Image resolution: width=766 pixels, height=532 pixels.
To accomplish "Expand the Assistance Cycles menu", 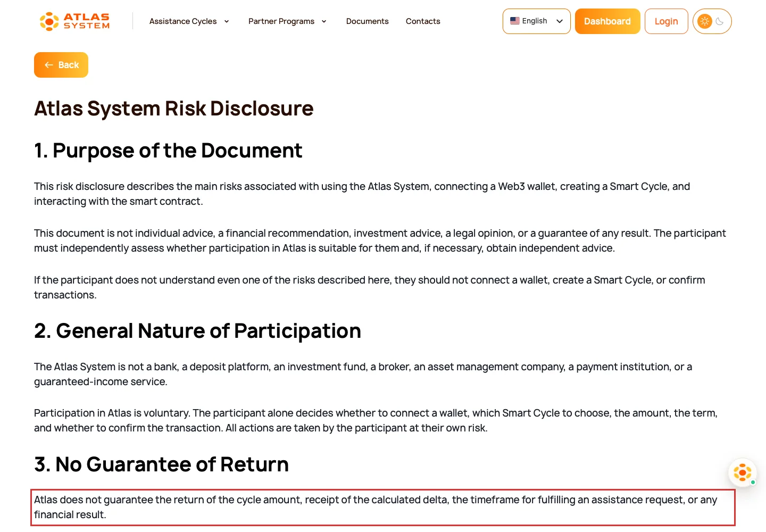I will (x=189, y=21).
